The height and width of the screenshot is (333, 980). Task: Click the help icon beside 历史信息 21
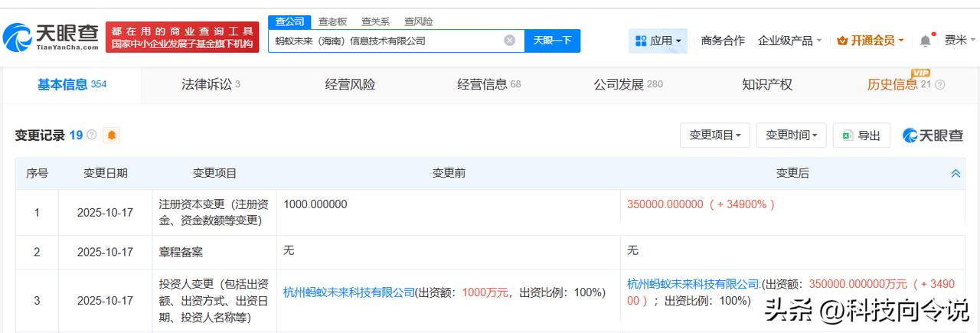(x=940, y=85)
